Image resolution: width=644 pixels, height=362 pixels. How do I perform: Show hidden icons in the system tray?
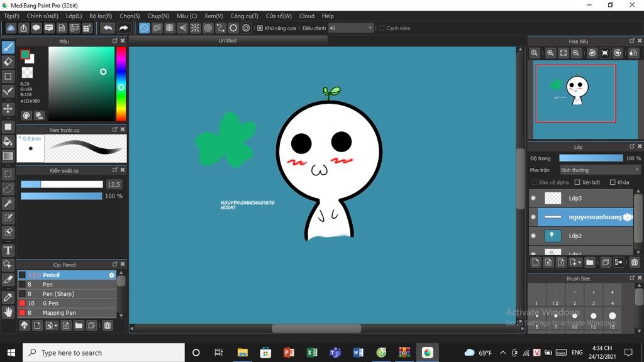coord(502,353)
